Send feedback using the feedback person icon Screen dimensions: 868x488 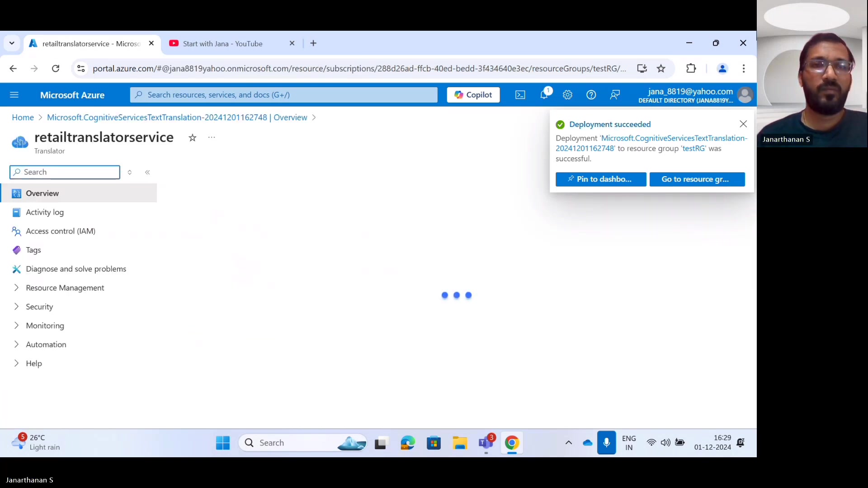(615, 95)
